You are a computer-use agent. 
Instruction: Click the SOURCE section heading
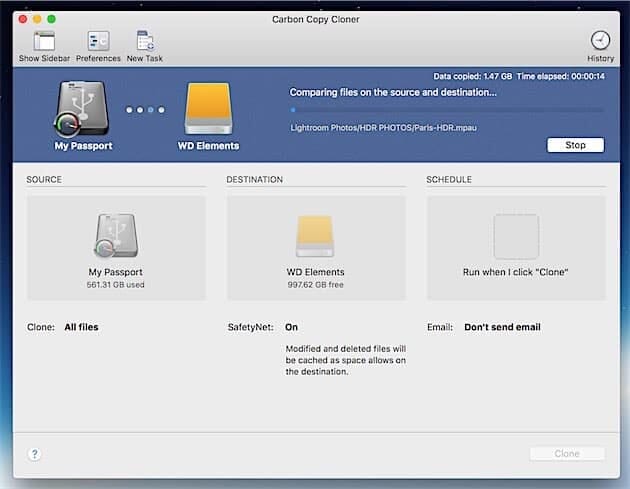pyautogui.click(x=44, y=180)
